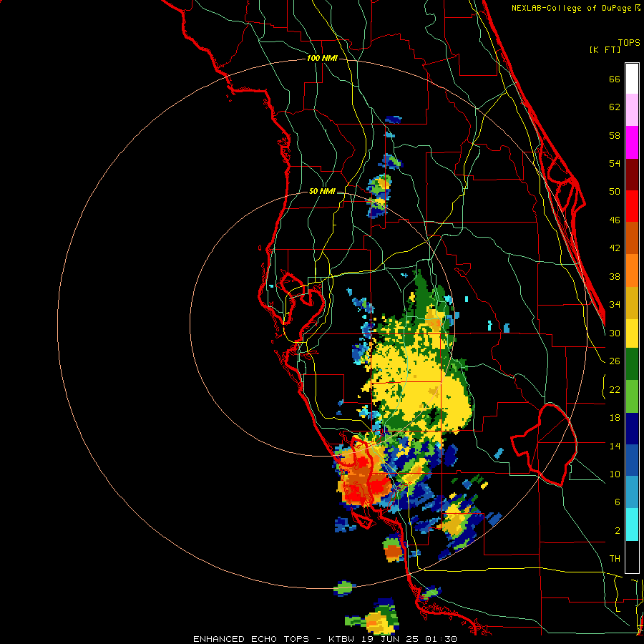Choose the bright orange legend swatch
The image size is (644, 644).
632,270
